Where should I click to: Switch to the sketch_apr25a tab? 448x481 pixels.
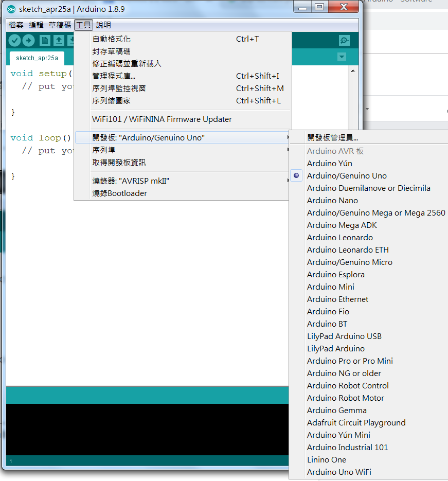pyautogui.click(x=37, y=58)
